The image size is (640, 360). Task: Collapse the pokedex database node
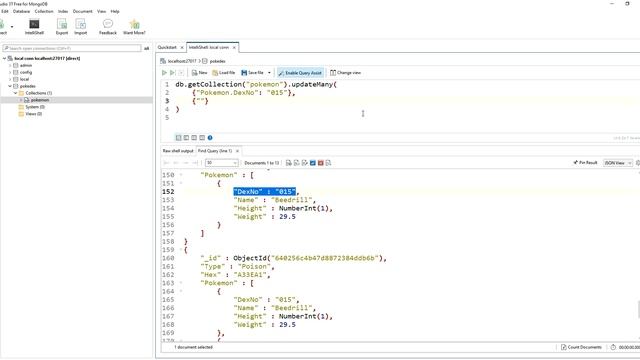(10, 86)
